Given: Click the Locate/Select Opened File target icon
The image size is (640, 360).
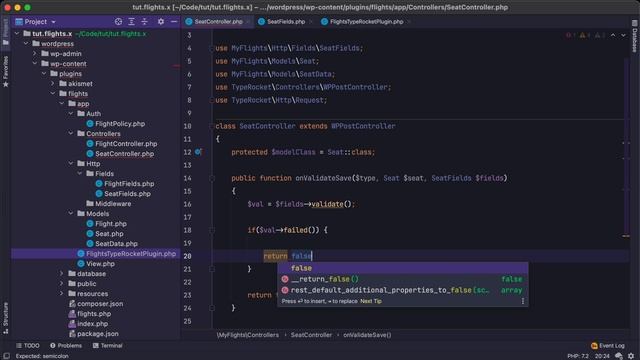Looking at the screenshot, I should point(118,22).
